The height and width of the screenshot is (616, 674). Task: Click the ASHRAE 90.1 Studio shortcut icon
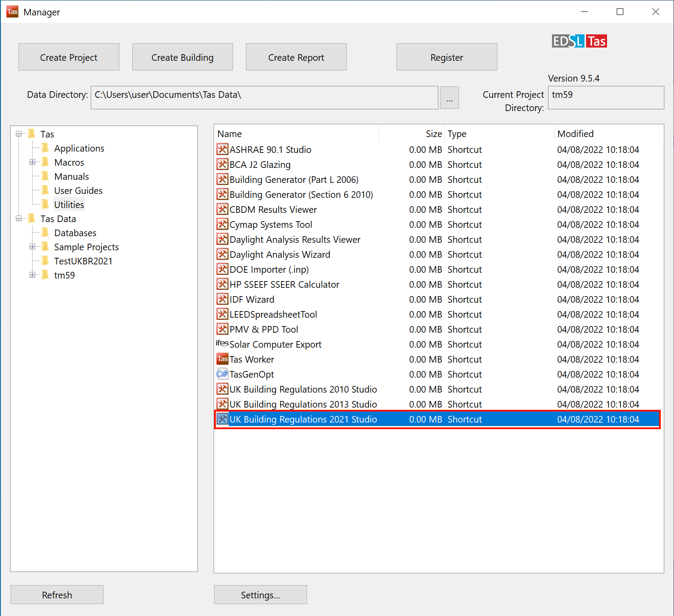[222, 149]
